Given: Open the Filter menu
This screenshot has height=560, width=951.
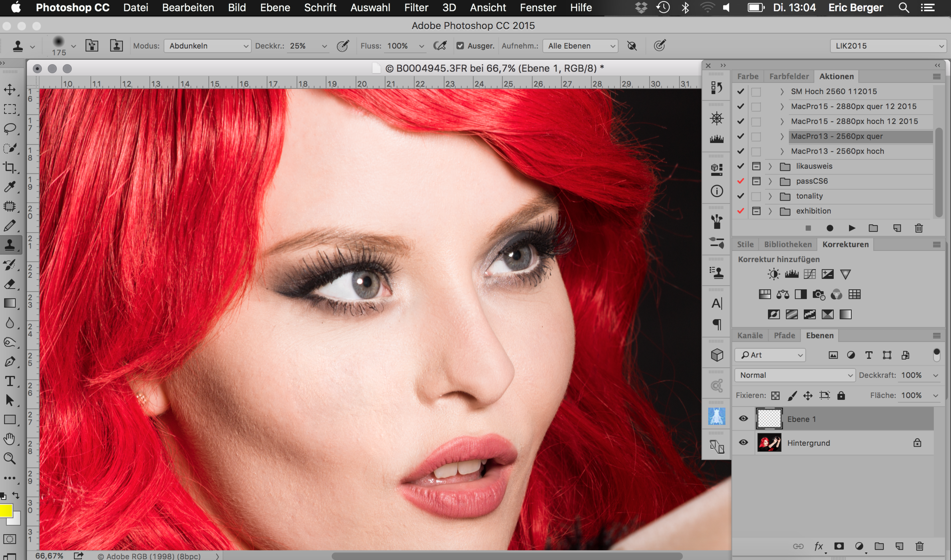Looking at the screenshot, I should [416, 8].
